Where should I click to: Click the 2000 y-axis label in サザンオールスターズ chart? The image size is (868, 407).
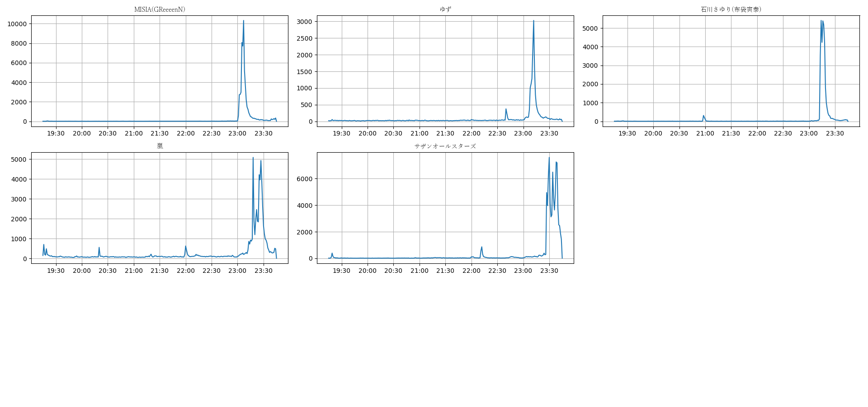click(304, 232)
